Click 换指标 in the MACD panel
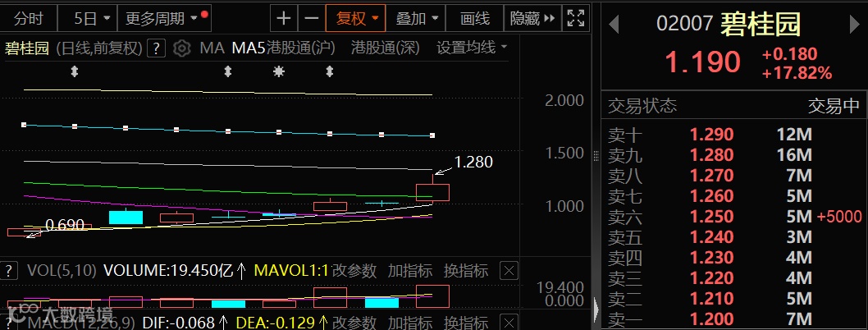This screenshot has width=868, height=330. tap(465, 323)
